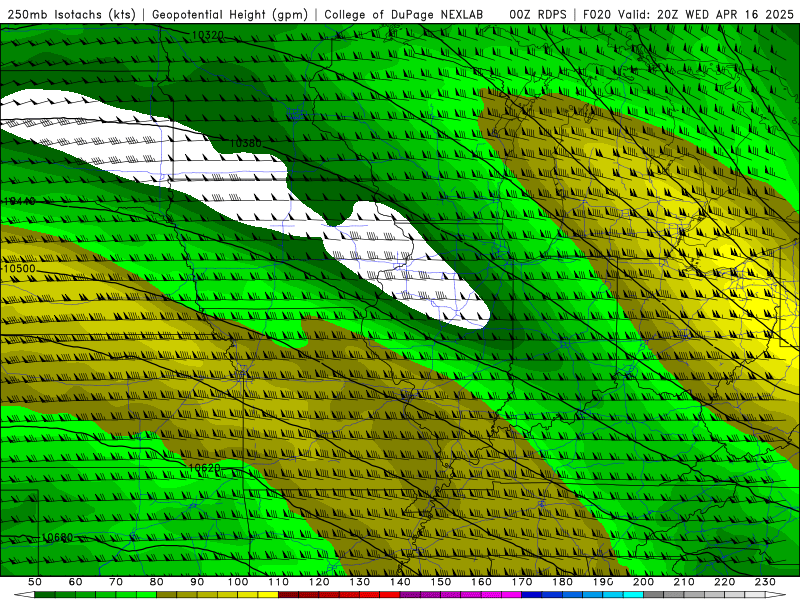Click the 90 value on color scale
The height and width of the screenshot is (600, 800).
click(x=197, y=582)
